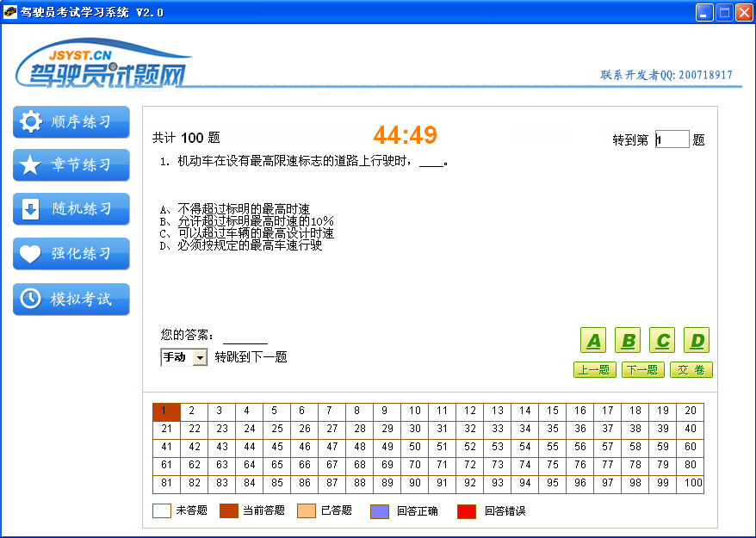Click the 共计 100 题 label
Image resolution: width=756 pixels, height=538 pixels.
pos(186,138)
